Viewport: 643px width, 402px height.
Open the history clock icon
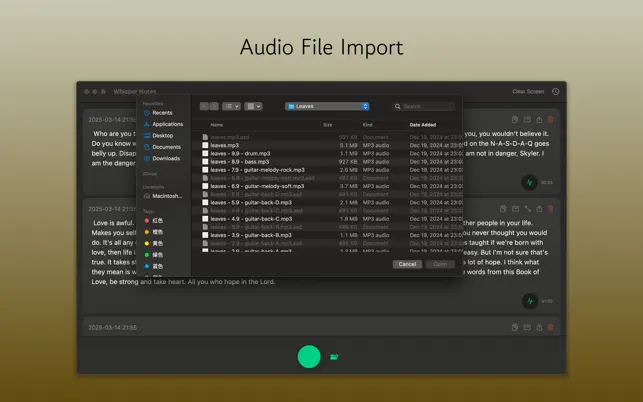pyautogui.click(x=555, y=92)
